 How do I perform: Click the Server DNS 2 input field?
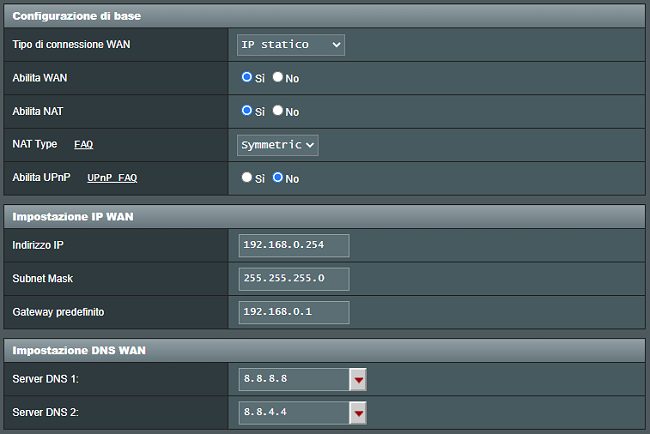point(294,413)
